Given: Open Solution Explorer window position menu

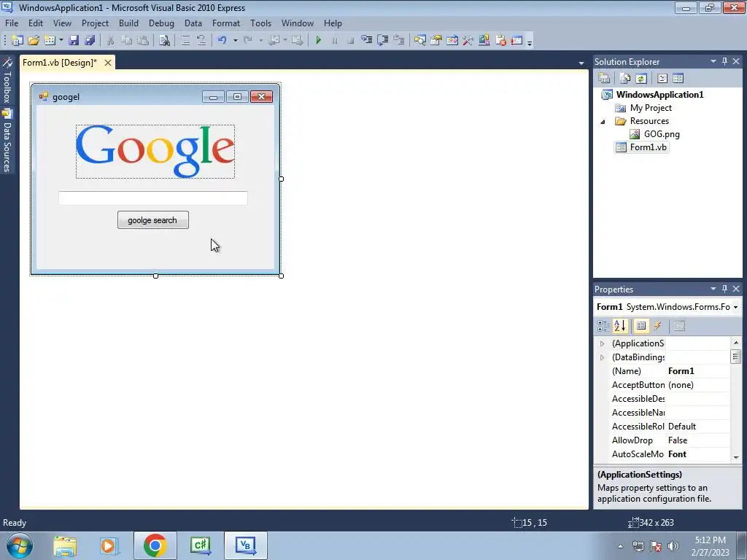Looking at the screenshot, I should [713, 61].
